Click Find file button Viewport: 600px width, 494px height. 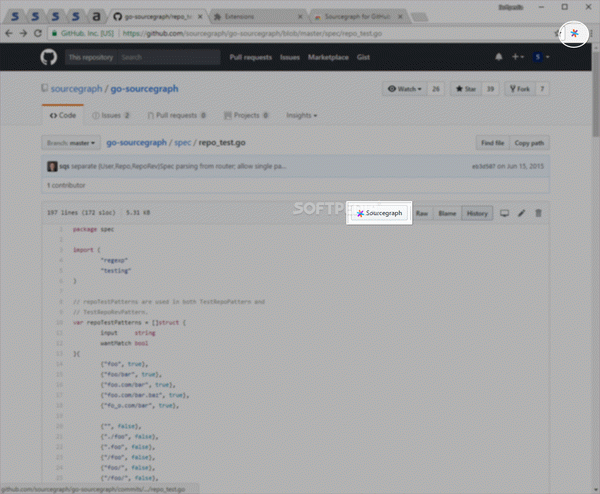(492, 143)
